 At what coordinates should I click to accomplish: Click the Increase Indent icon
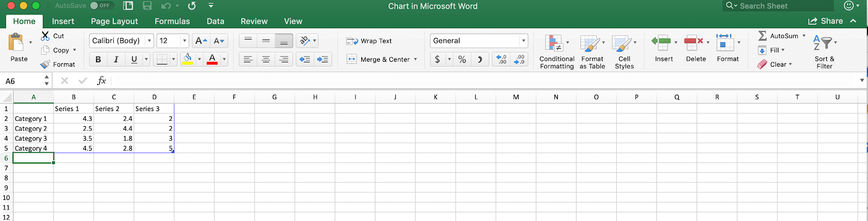[323, 60]
